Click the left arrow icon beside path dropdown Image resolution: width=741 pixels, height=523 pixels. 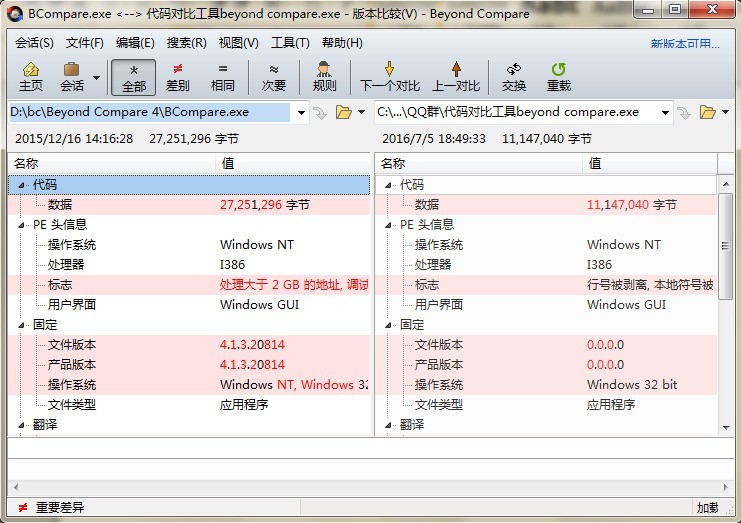(320, 112)
